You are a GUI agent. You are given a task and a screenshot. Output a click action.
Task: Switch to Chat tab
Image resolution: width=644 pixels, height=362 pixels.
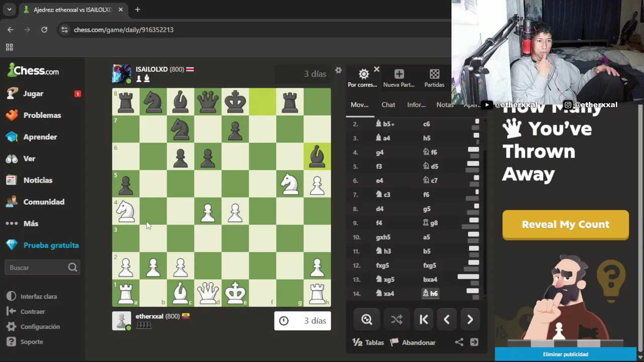tap(388, 105)
